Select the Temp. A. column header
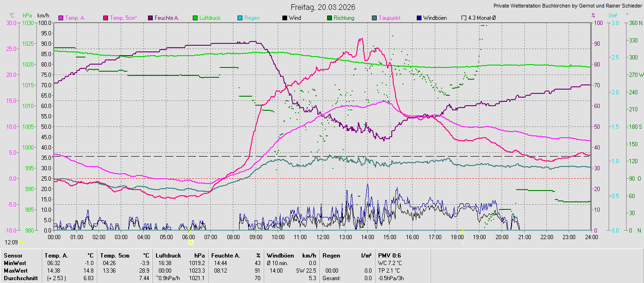Image resolution: width=644 pixels, height=283 pixels. [56, 256]
